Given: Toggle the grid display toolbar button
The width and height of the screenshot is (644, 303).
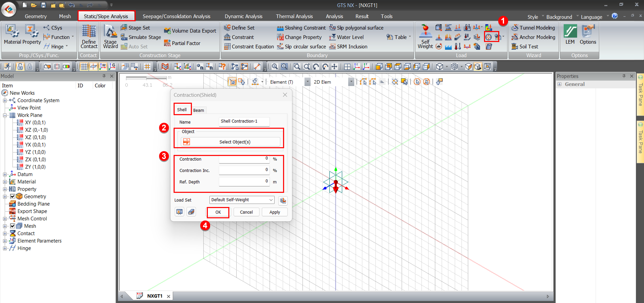Looking at the screenshot, I should click(x=84, y=67).
